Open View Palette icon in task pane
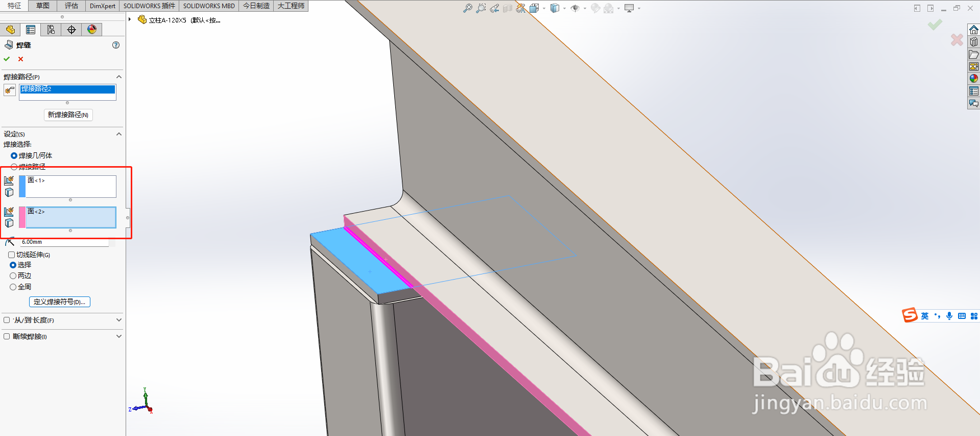 pyautogui.click(x=974, y=66)
